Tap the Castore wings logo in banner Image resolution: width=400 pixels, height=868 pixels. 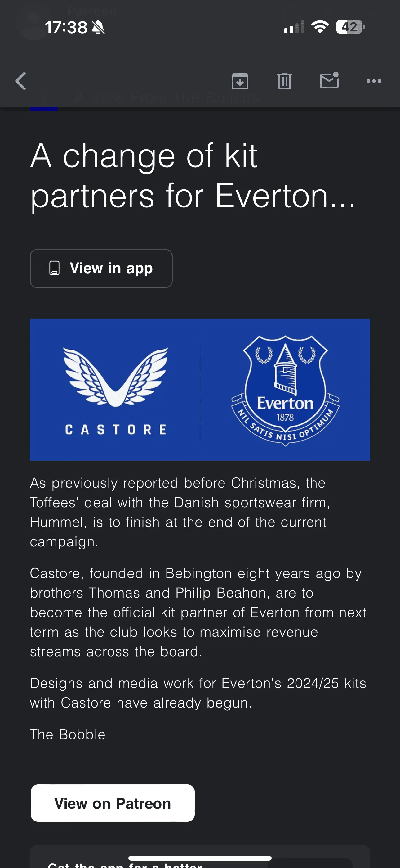tap(115, 377)
